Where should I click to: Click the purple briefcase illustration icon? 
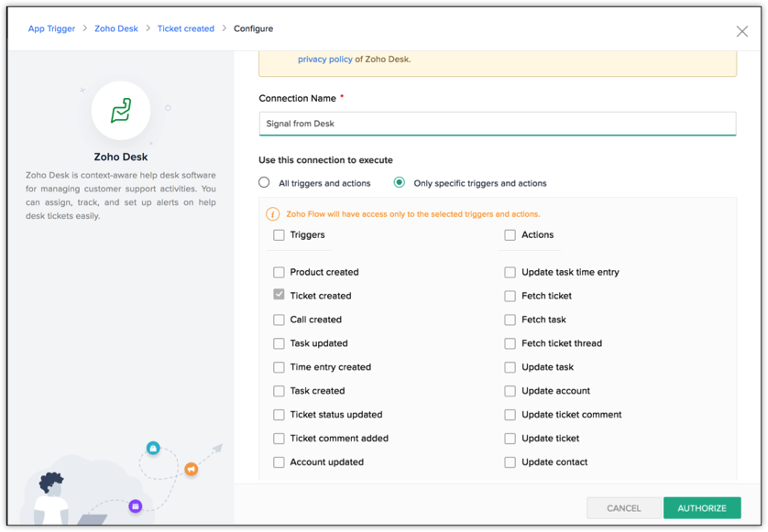coord(135,505)
